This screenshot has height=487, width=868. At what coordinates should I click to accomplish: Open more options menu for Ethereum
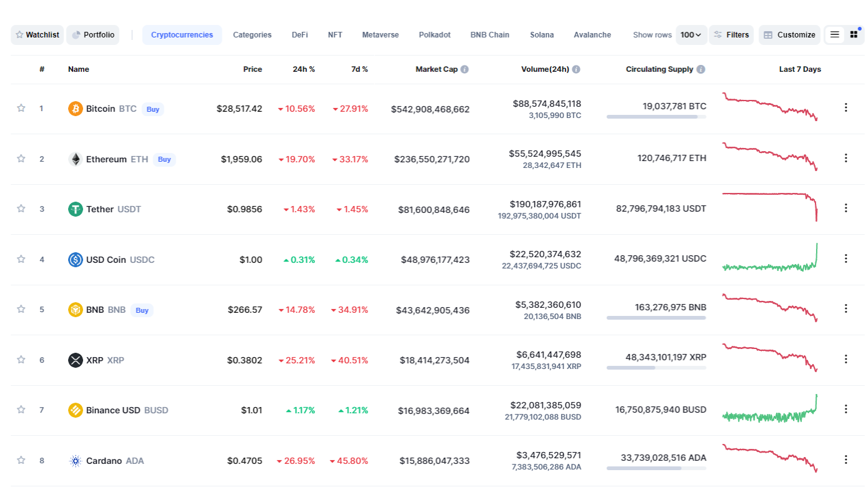tap(846, 158)
